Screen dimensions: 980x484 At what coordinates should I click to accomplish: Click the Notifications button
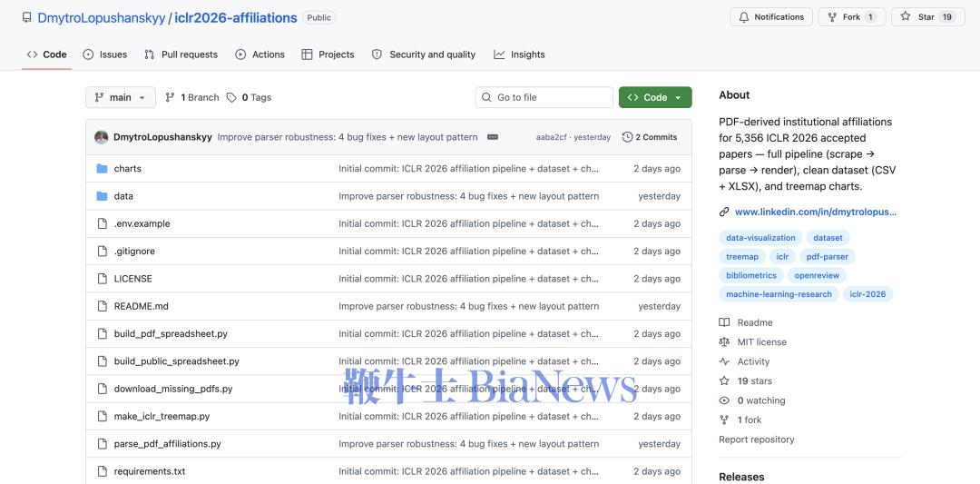coord(771,17)
